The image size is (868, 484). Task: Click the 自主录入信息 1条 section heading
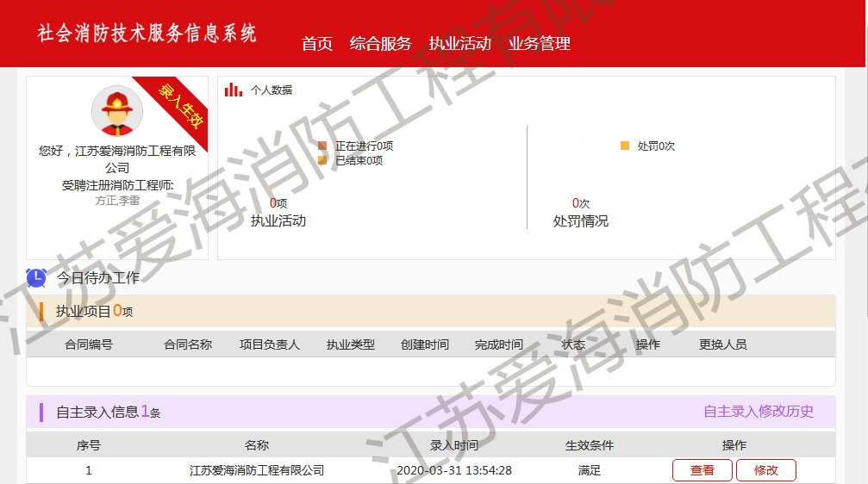pos(108,413)
